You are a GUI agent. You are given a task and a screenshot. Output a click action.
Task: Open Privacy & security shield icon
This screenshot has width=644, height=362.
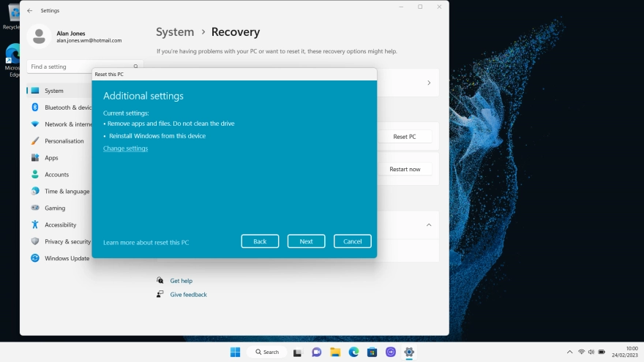[x=35, y=241]
